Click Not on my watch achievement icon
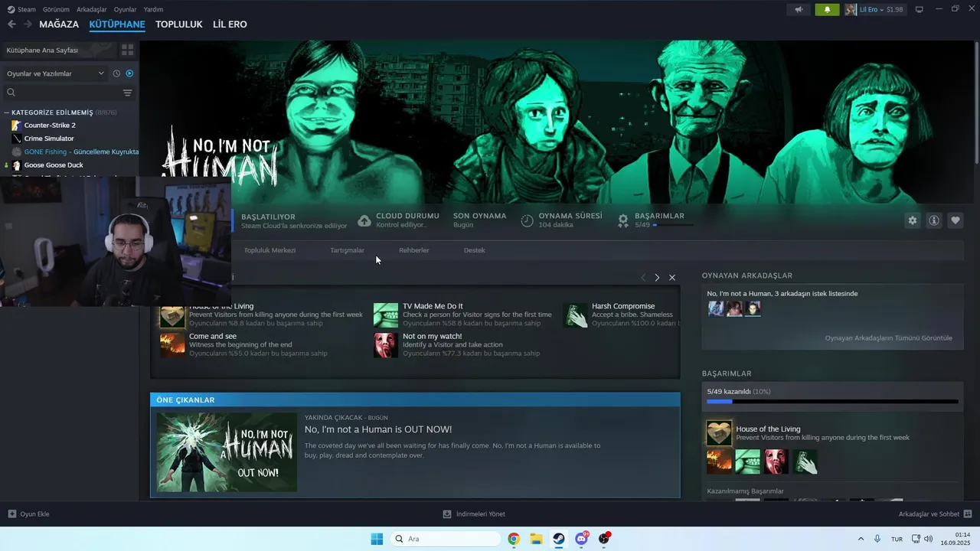Screen dimensions: 980x551 [x=386, y=344]
